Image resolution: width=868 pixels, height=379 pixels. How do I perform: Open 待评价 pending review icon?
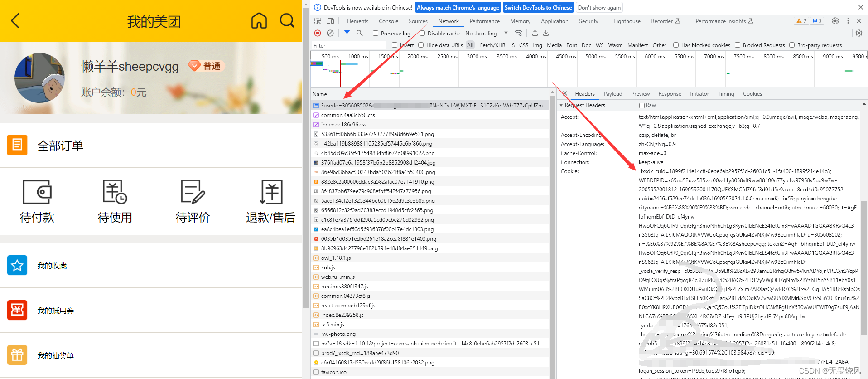(x=193, y=192)
